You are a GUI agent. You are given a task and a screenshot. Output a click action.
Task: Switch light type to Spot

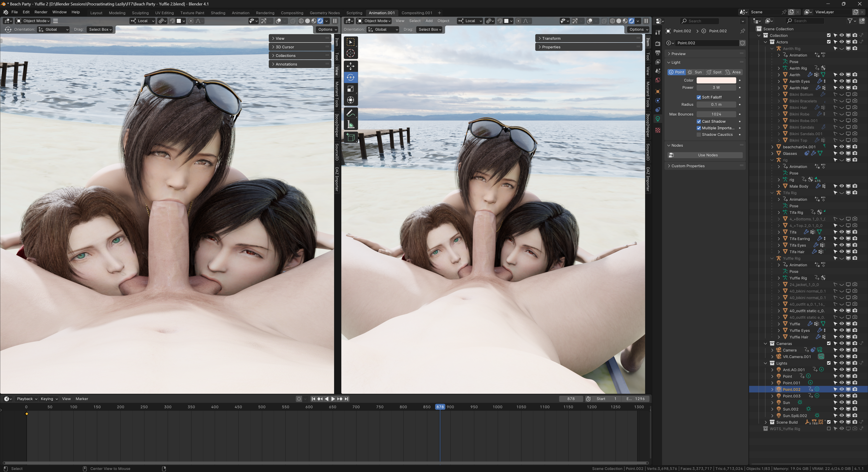[714, 72]
